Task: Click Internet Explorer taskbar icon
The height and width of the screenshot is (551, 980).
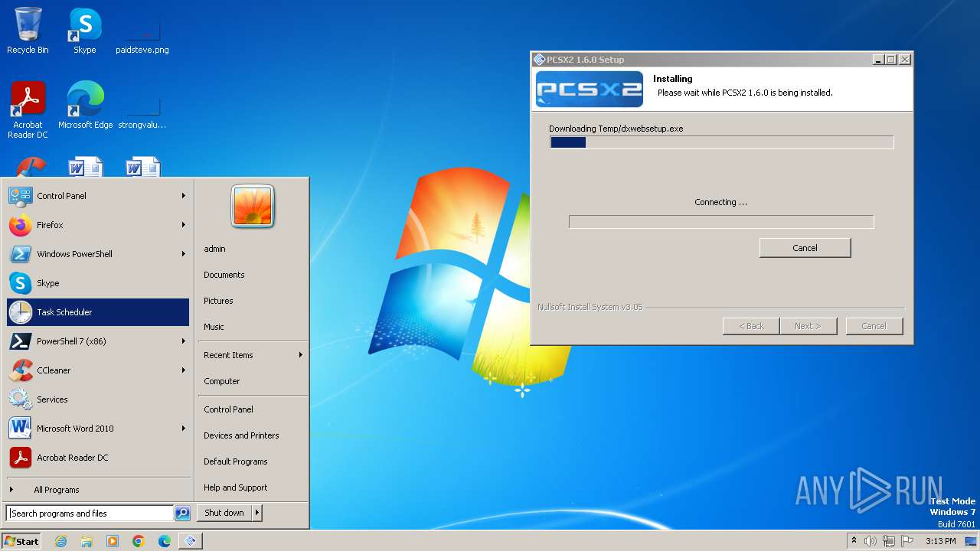Action: (60, 541)
